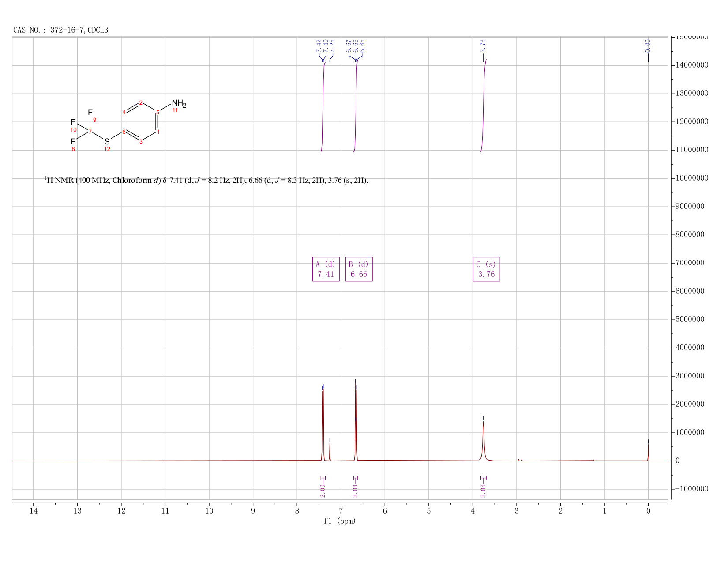Click carbon atom number 6 in the ring

[x=124, y=132]
